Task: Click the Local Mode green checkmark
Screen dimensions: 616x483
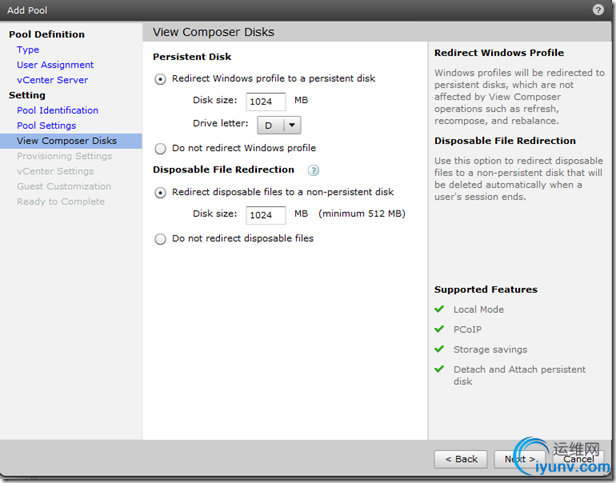Action: coord(439,309)
